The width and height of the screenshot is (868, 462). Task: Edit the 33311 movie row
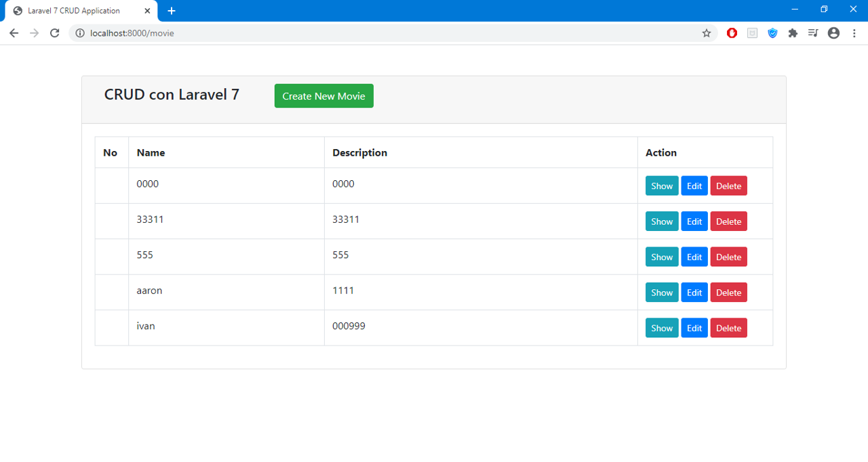click(x=694, y=222)
